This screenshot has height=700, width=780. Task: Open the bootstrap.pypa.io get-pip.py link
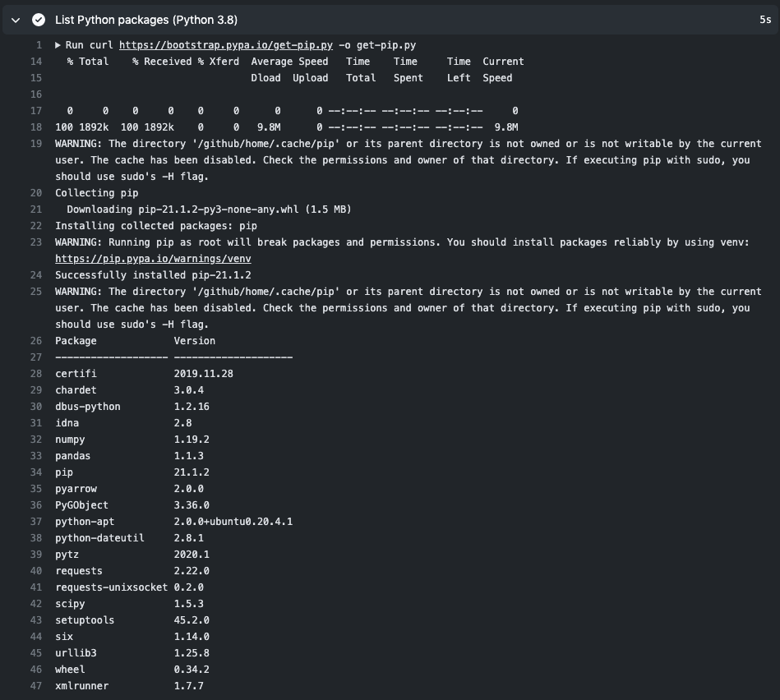coord(226,45)
